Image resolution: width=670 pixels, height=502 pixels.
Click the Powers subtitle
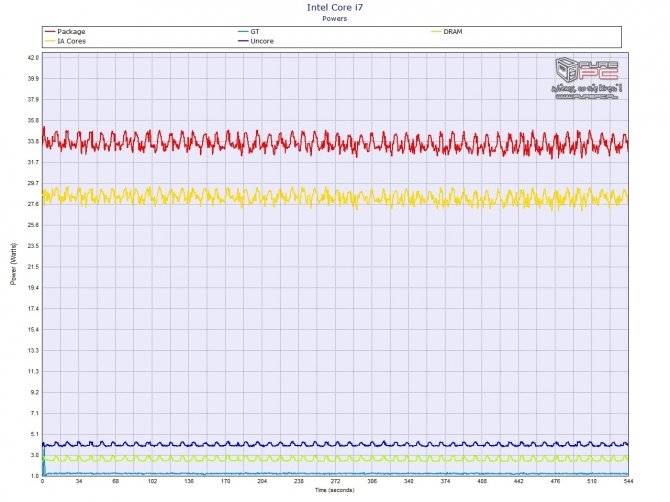[x=335, y=18]
